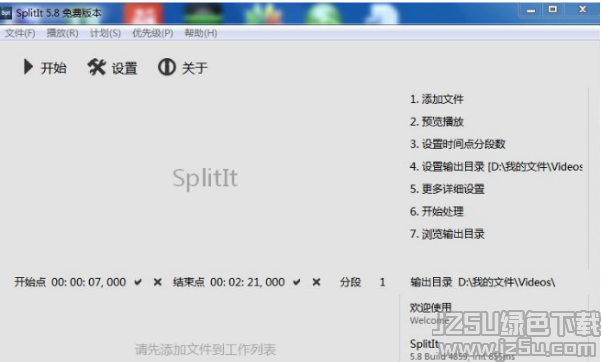Click step 7. 浏览输出目录
The height and width of the screenshot is (362, 602).
coord(447,234)
